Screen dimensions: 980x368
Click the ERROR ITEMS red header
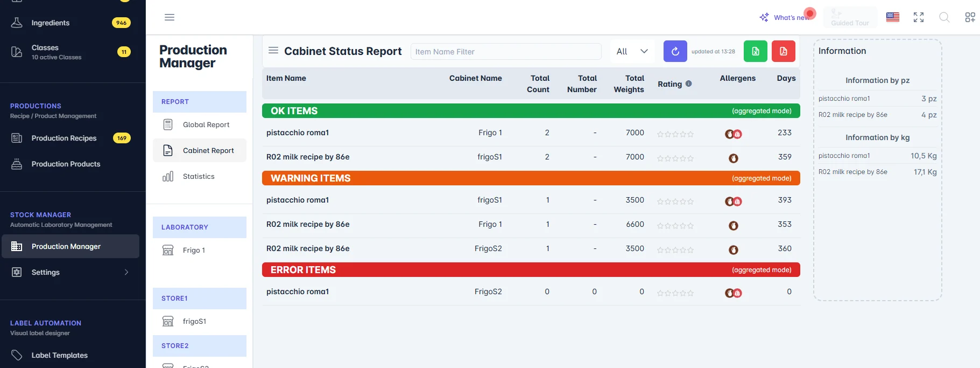tap(531, 270)
